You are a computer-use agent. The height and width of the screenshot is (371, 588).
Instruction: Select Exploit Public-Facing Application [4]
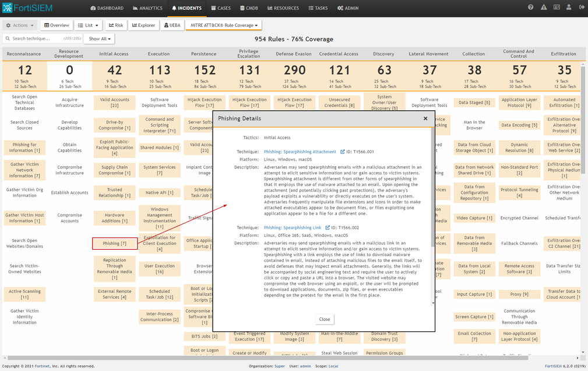114,148
